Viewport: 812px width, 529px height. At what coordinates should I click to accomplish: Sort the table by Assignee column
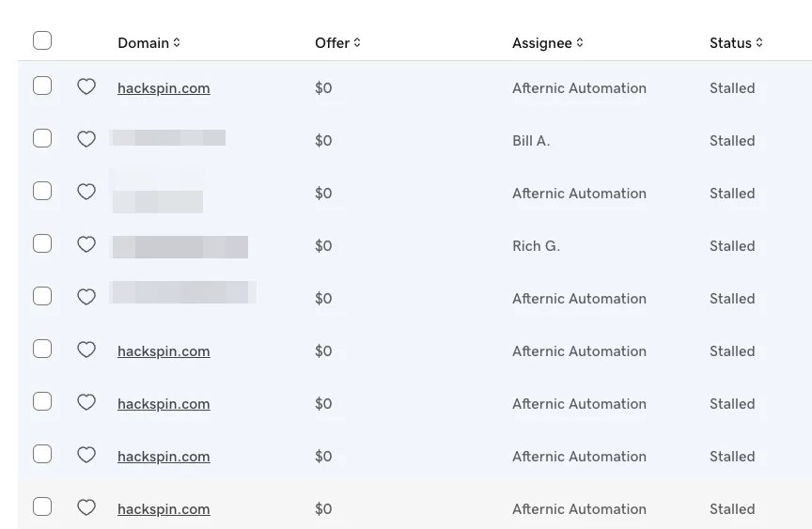(548, 43)
